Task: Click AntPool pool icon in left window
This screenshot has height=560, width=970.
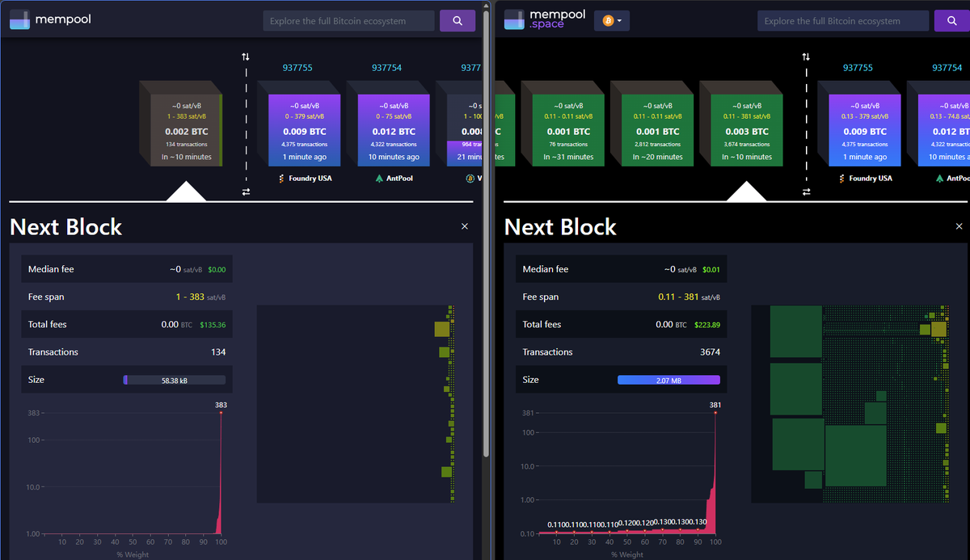Action: coord(378,178)
